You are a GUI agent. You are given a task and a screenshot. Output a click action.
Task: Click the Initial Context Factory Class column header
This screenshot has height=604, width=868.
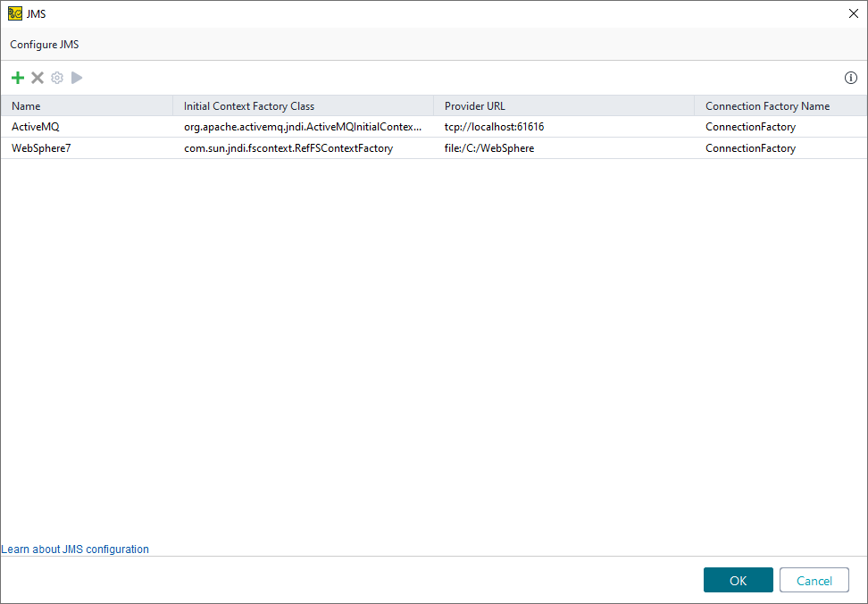(x=250, y=105)
